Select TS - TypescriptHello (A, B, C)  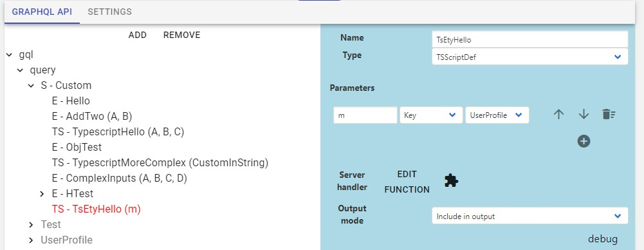(x=118, y=132)
